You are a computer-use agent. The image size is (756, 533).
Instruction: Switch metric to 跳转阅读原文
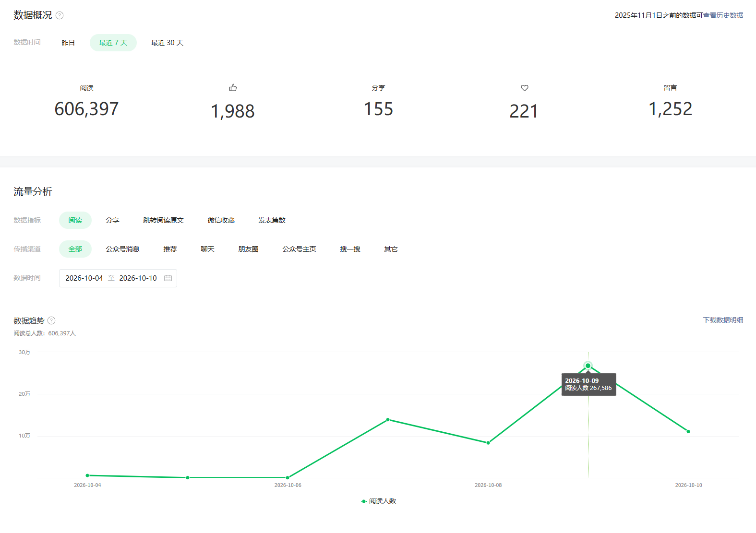(163, 220)
